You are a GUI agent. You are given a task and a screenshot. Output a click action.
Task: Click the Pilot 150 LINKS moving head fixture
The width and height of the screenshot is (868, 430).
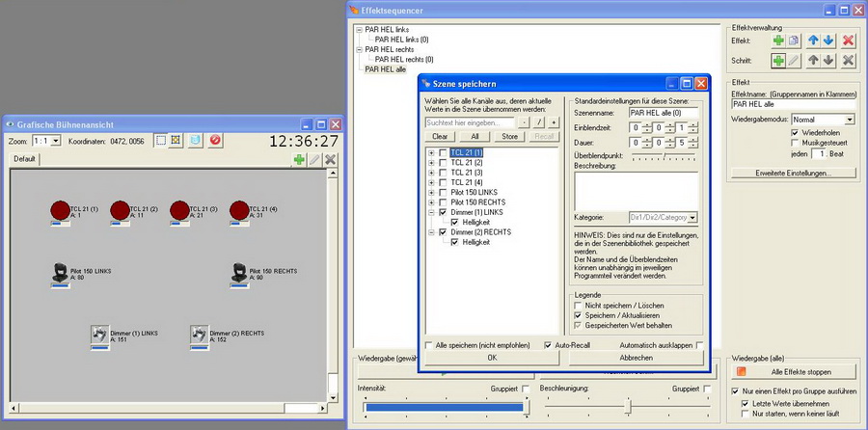[x=59, y=274]
